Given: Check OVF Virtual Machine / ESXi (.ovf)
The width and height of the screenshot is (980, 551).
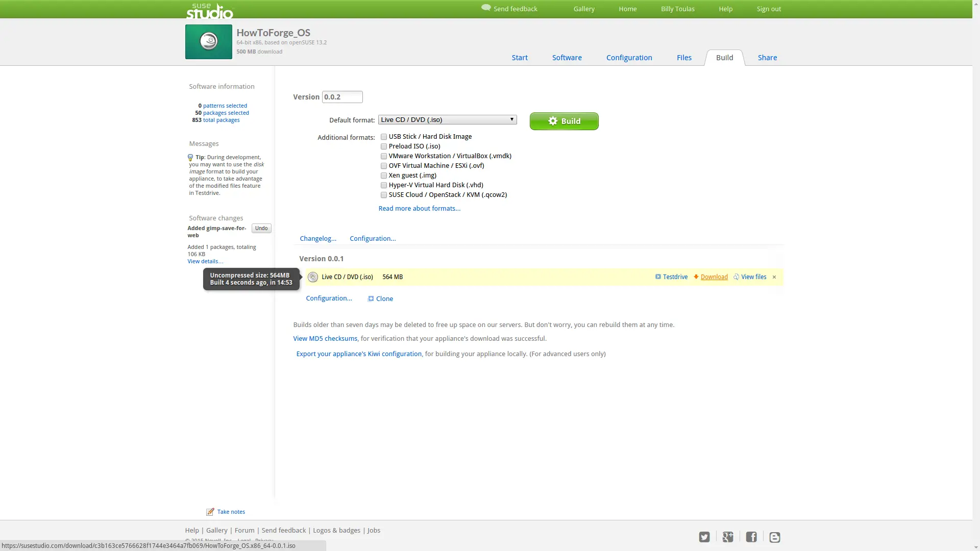Looking at the screenshot, I should point(384,166).
